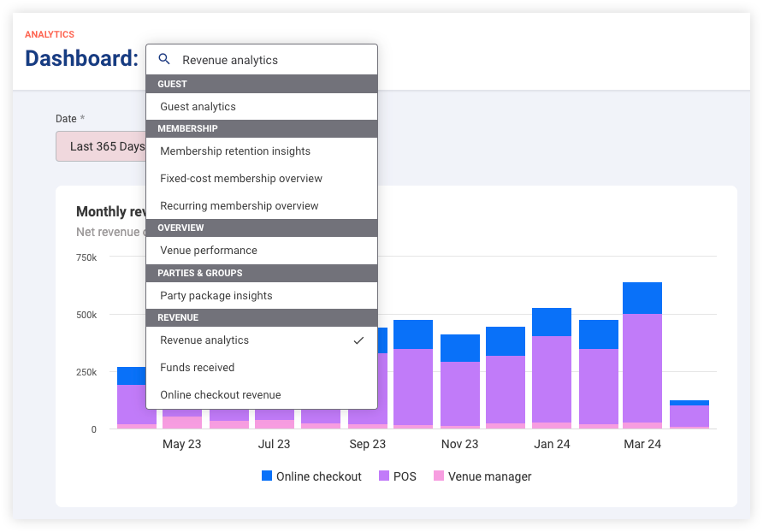Click the Mar 24 tallest revenue bar
The height and width of the screenshot is (532, 763).
(x=642, y=355)
